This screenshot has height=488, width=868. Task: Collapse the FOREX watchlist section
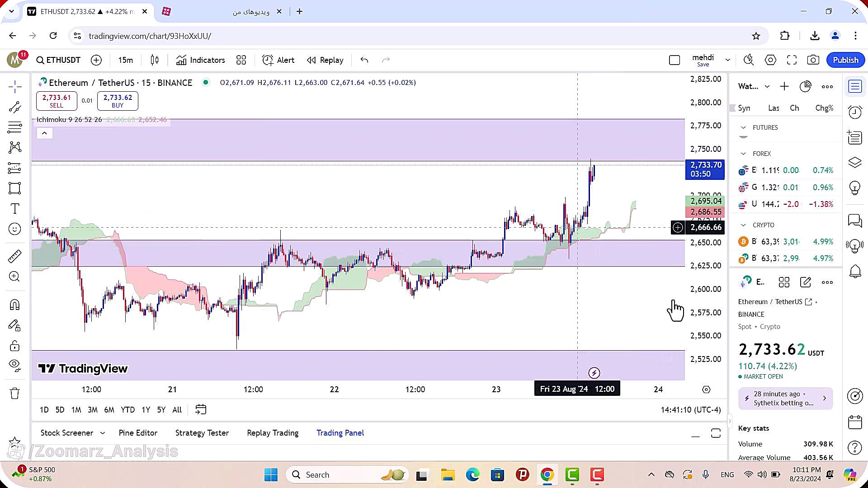coord(743,154)
